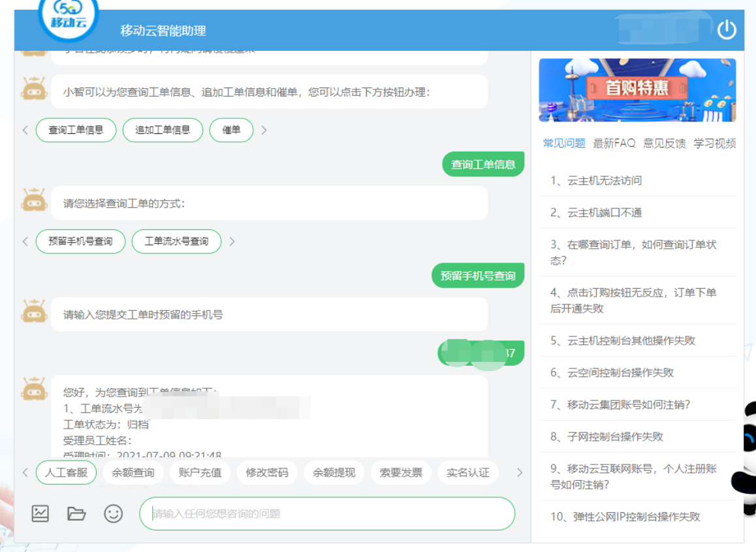This screenshot has width=756, height=552.
Task: Select the 学习视频 tab
Action: [x=714, y=143]
